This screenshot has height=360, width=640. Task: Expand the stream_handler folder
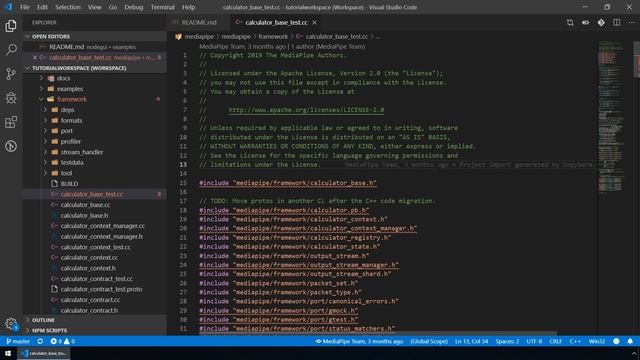point(82,152)
